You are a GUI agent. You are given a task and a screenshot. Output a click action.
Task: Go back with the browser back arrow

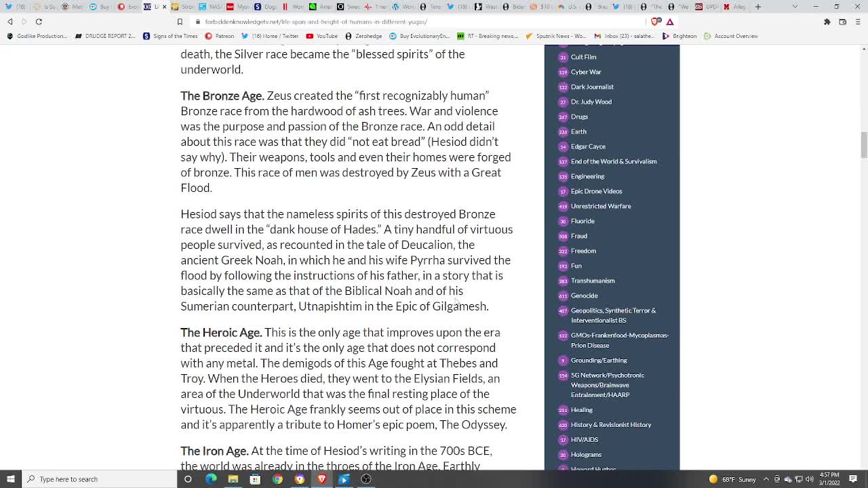(10, 22)
